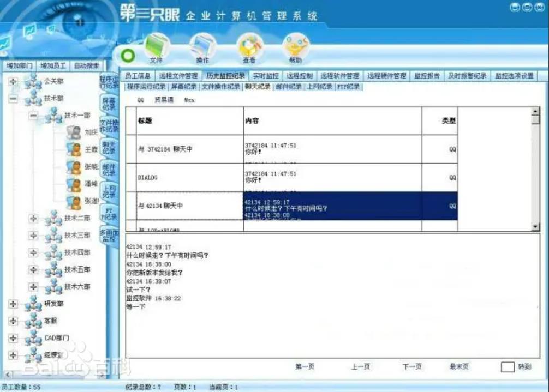Click the 增加员工 button
The height and width of the screenshot is (392, 549).
pos(53,65)
